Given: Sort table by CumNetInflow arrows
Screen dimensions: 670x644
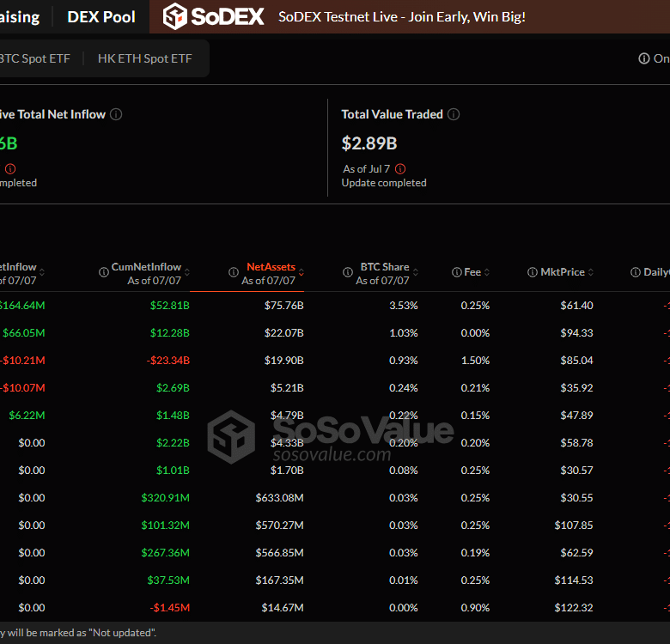Looking at the screenshot, I should pyautogui.click(x=187, y=272).
